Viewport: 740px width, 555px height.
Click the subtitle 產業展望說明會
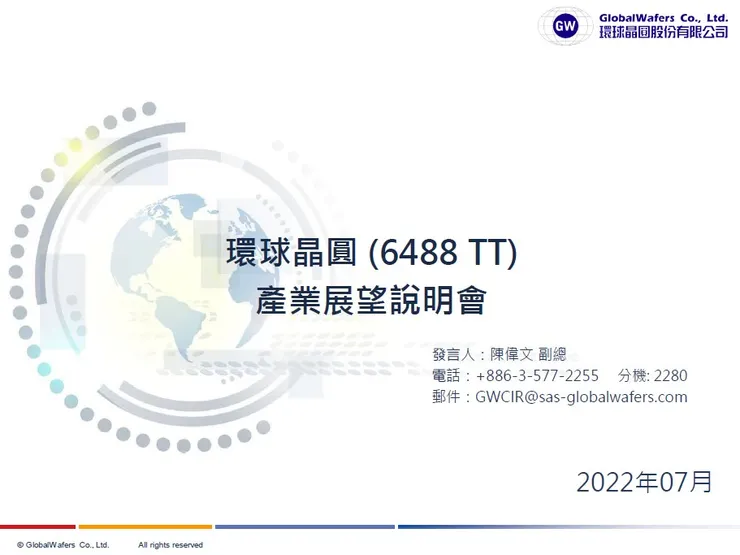pyautogui.click(x=371, y=301)
